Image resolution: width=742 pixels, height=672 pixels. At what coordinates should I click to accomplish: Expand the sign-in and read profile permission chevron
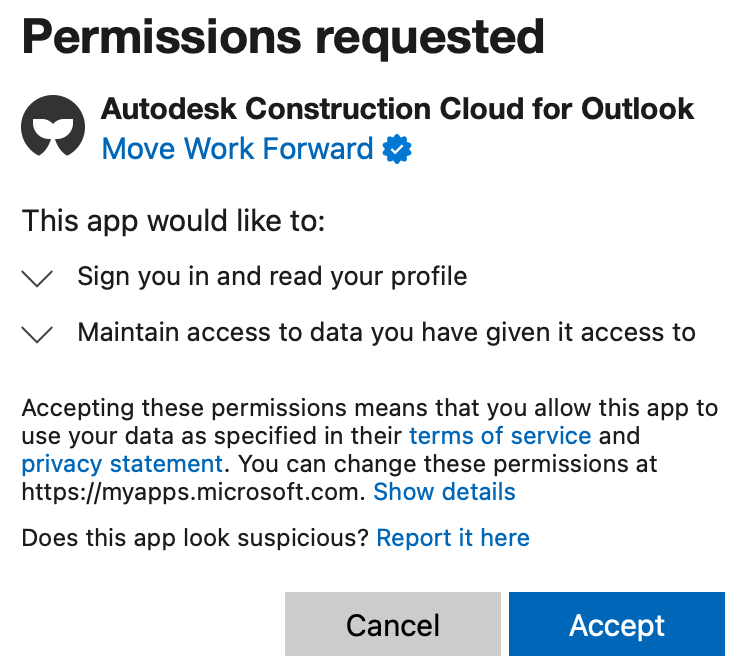click(37, 279)
